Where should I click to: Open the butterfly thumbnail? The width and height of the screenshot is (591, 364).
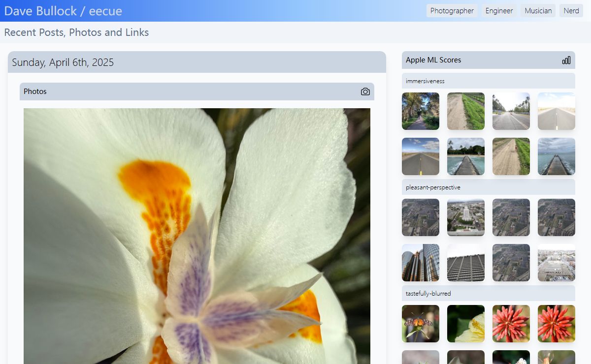pos(421,324)
